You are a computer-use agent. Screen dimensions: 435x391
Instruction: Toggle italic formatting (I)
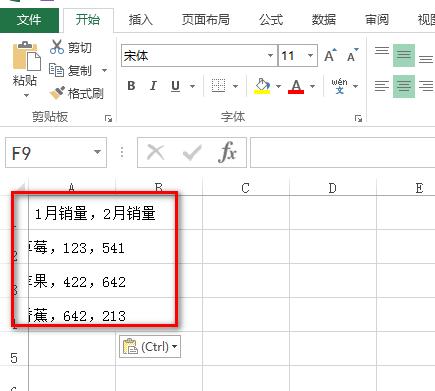coord(153,86)
